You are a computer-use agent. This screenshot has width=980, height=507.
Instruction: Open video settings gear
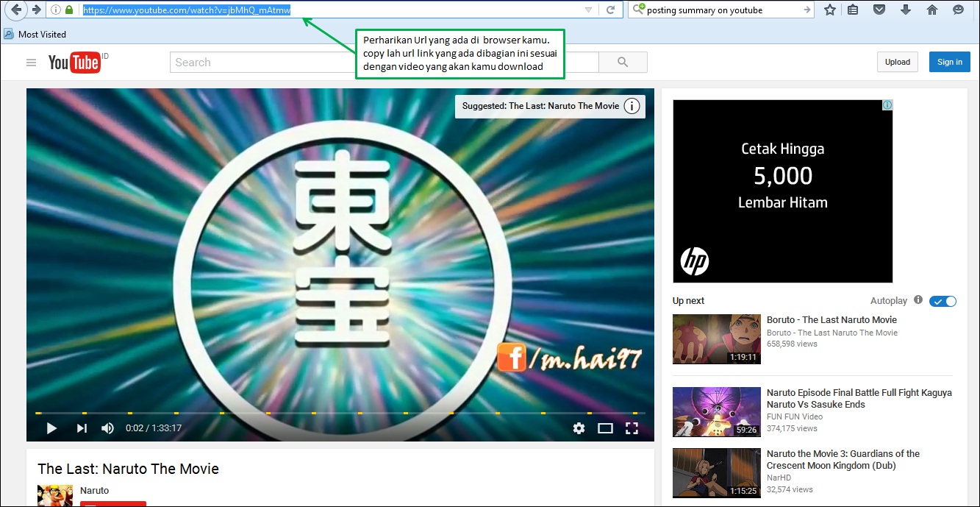579,428
